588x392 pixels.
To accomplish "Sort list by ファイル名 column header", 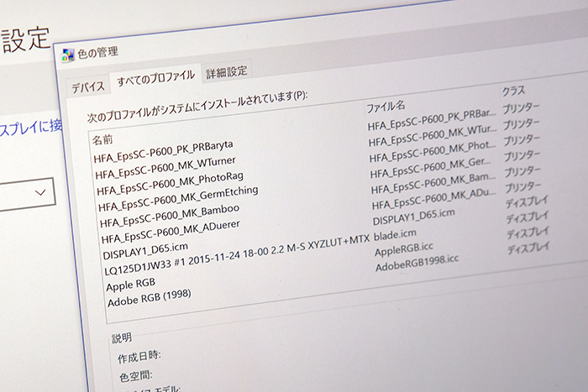I will coord(386,106).
